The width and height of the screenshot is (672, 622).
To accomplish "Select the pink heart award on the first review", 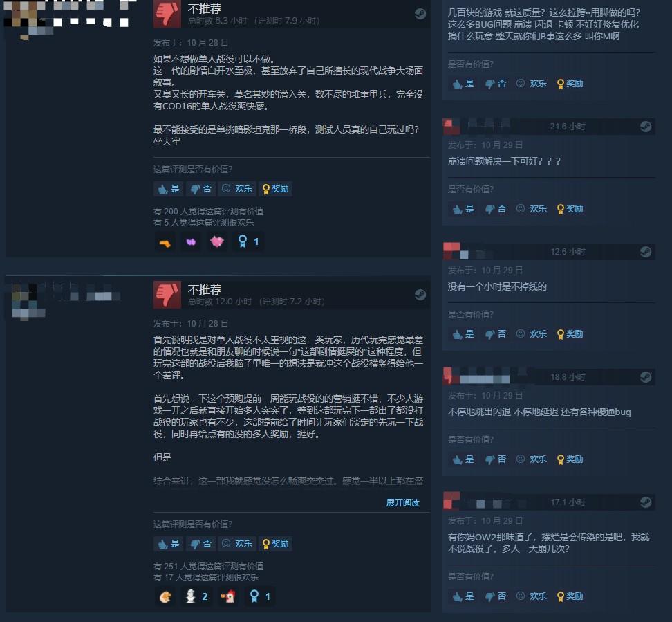I will click(217, 241).
